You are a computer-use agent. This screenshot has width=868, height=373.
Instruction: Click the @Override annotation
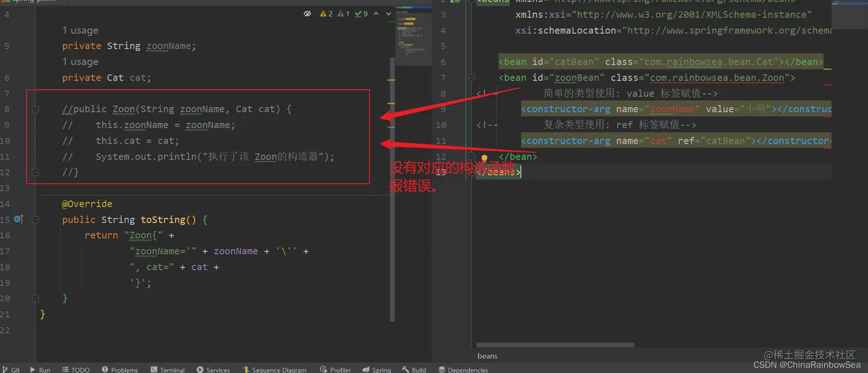click(x=87, y=203)
